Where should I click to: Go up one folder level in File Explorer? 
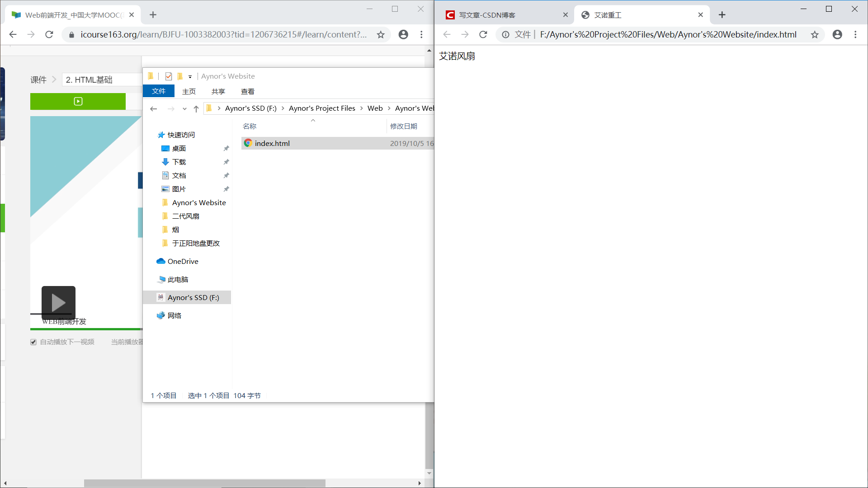pyautogui.click(x=196, y=108)
